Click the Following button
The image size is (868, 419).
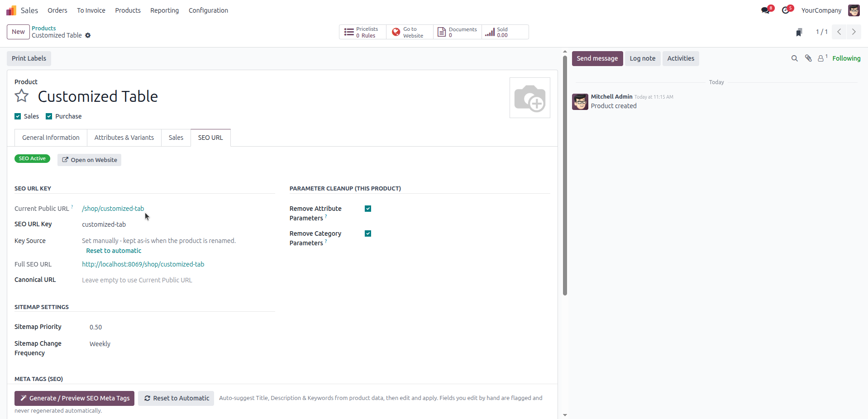click(x=846, y=58)
